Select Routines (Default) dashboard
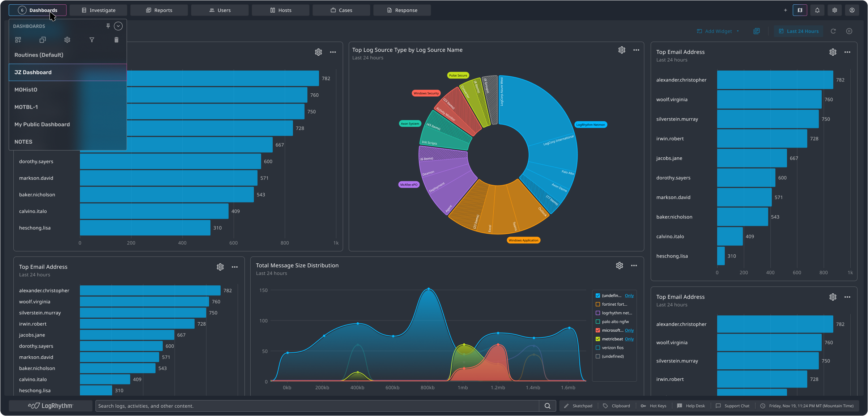This screenshot has height=416, width=868. [x=68, y=55]
